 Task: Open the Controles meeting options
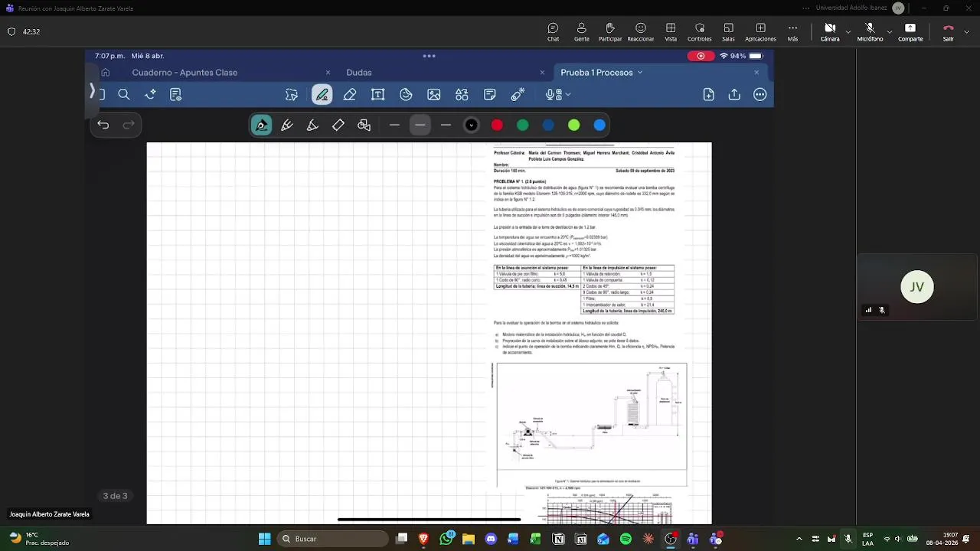[x=699, y=32]
